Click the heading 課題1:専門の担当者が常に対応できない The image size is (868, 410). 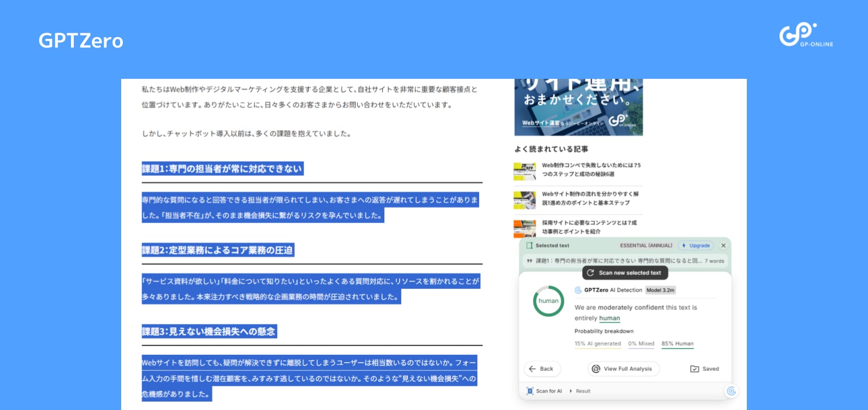pos(222,168)
